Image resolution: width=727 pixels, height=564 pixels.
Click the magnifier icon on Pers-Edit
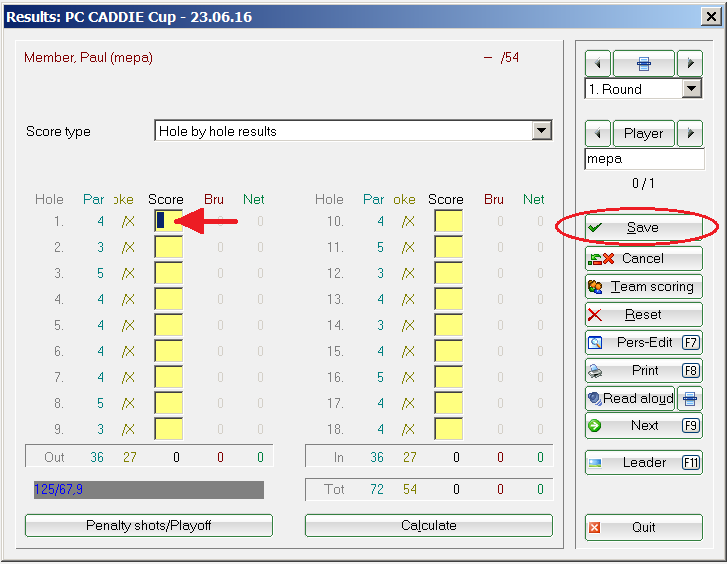tap(595, 343)
